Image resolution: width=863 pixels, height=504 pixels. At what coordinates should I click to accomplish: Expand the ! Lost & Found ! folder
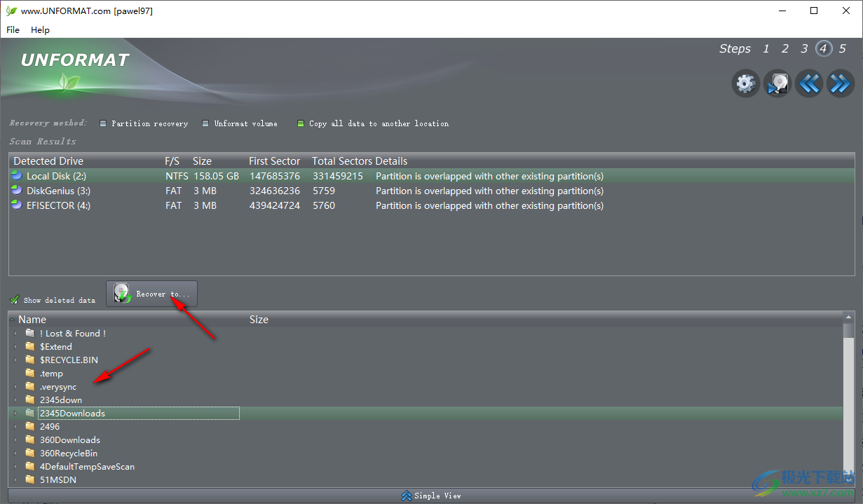[x=15, y=334]
